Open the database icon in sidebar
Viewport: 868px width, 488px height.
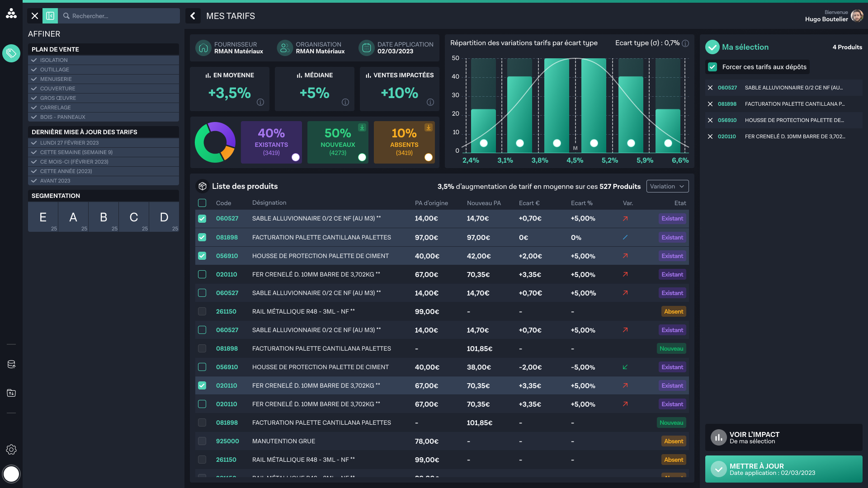click(11, 364)
